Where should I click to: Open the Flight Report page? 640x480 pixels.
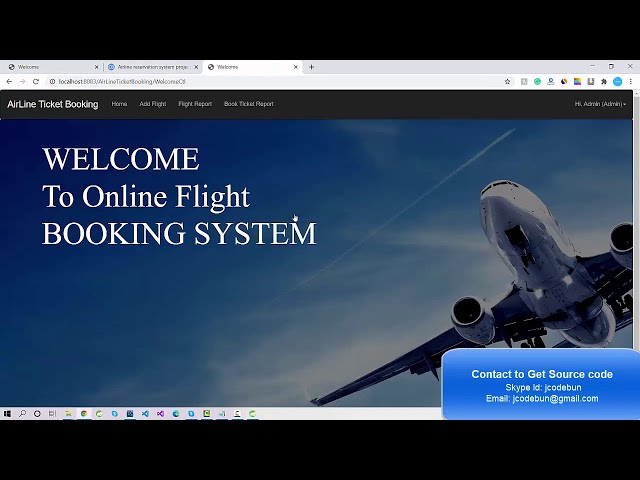(195, 104)
